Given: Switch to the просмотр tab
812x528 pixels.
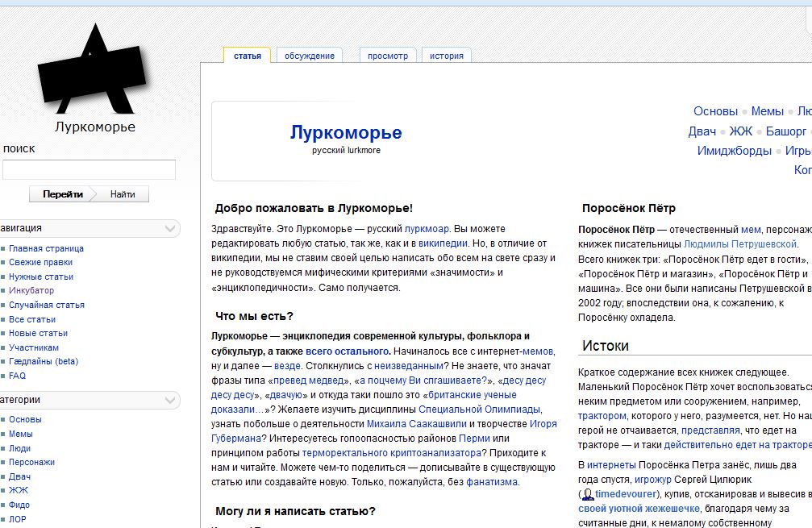Looking at the screenshot, I should (388, 56).
